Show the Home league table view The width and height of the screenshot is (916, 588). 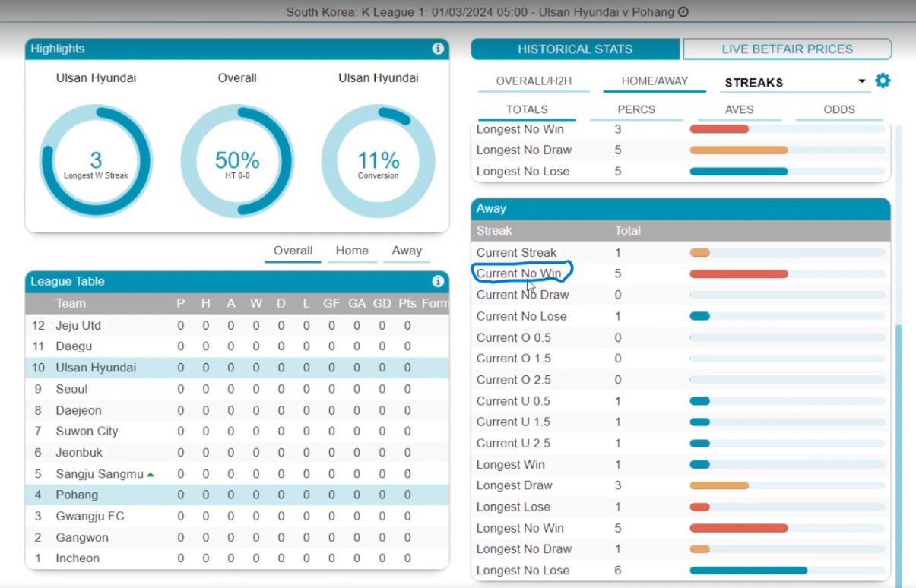coord(352,251)
